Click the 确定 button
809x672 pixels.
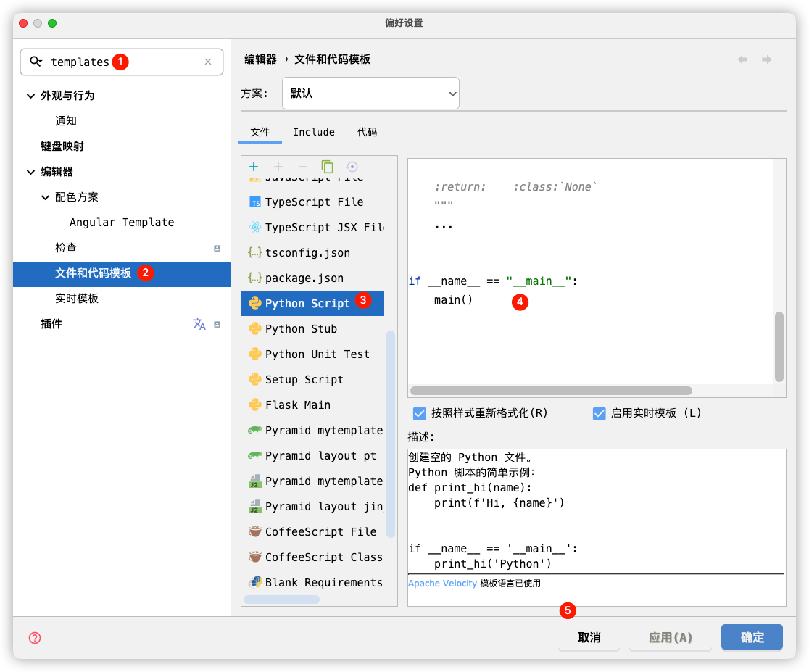[752, 637]
